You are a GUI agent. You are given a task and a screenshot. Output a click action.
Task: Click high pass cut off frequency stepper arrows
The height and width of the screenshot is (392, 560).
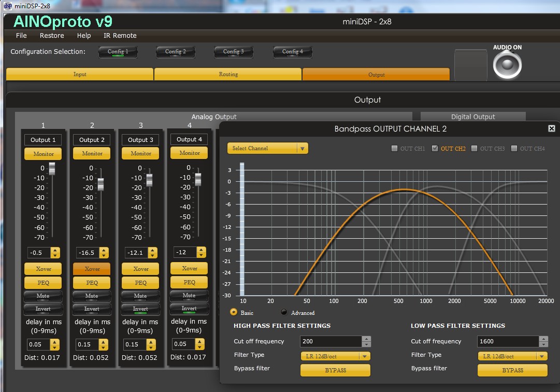(x=366, y=341)
